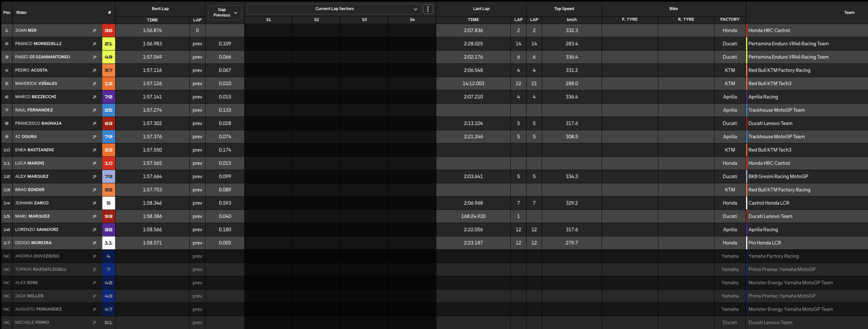Click gap value 0.593
Viewport: 868px width, 329px height.
tap(225, 203)
